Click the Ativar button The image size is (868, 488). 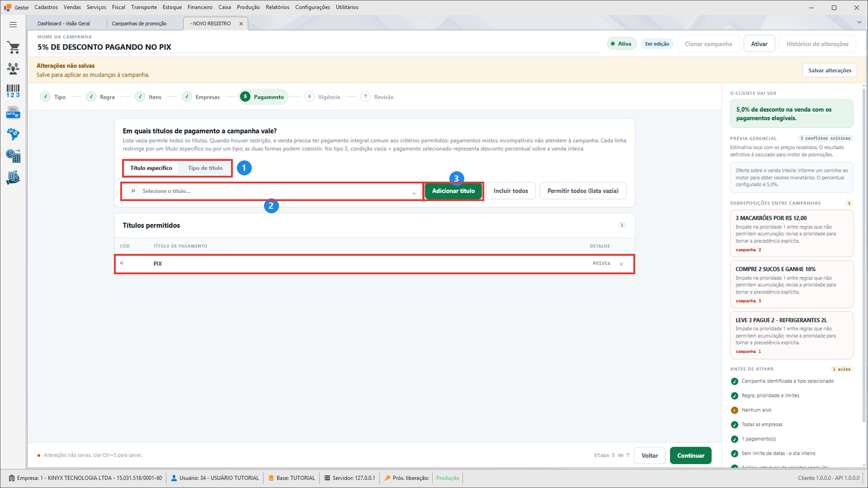coord(759,44)
